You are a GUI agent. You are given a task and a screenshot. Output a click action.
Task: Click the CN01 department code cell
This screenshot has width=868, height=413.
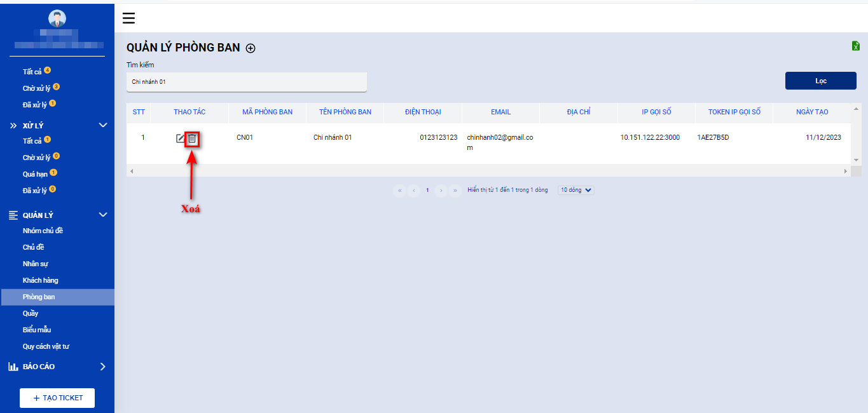click(245, 137)
